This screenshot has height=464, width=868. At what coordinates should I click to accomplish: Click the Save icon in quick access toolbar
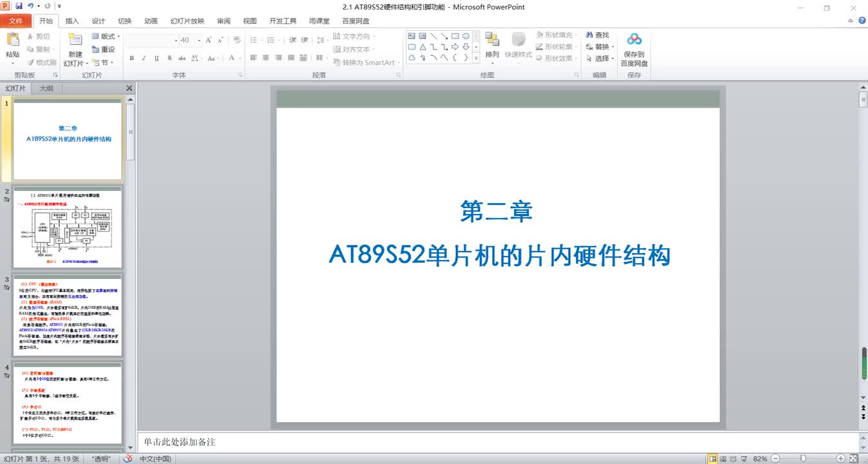[x=19, y=6]
